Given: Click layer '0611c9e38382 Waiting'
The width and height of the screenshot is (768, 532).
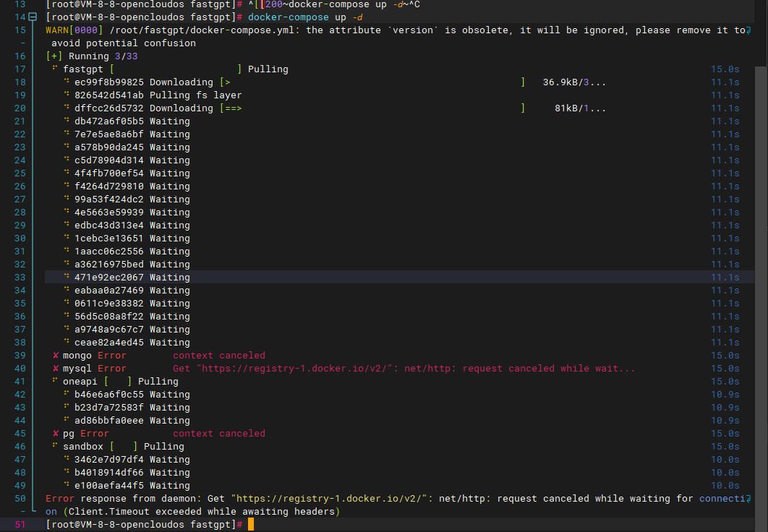Looking at the screenshot, I should [x=132, y=303].
